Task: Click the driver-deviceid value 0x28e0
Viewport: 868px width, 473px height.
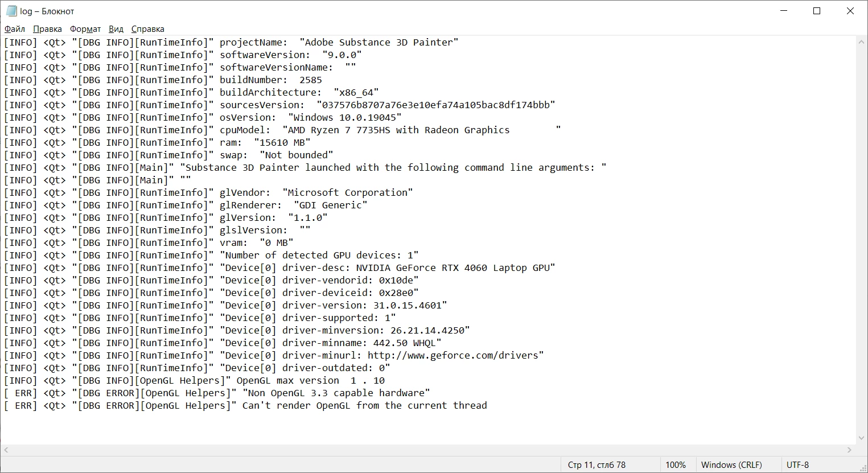Action: click(396, 293)
